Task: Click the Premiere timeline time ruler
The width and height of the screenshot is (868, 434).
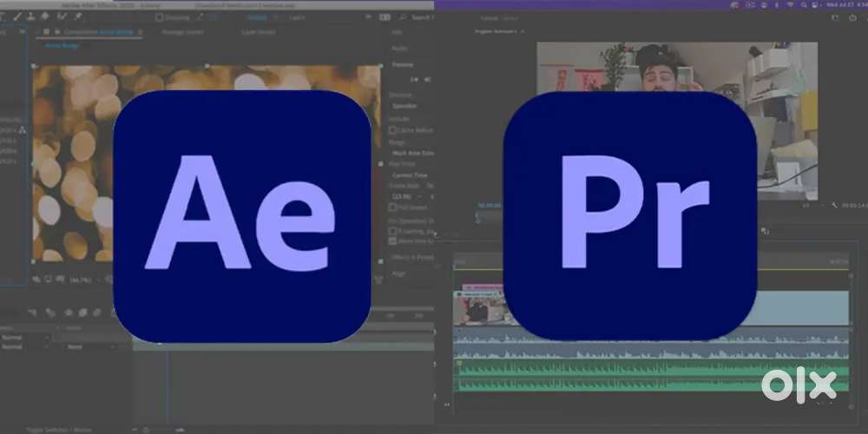Action: [651, 260]
